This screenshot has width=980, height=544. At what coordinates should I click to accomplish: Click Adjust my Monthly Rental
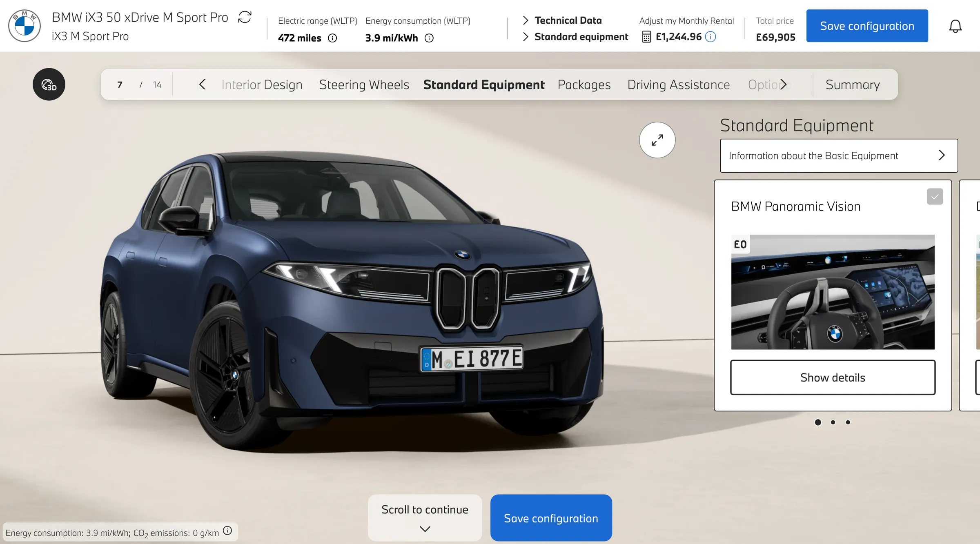(x=686, y=21)
